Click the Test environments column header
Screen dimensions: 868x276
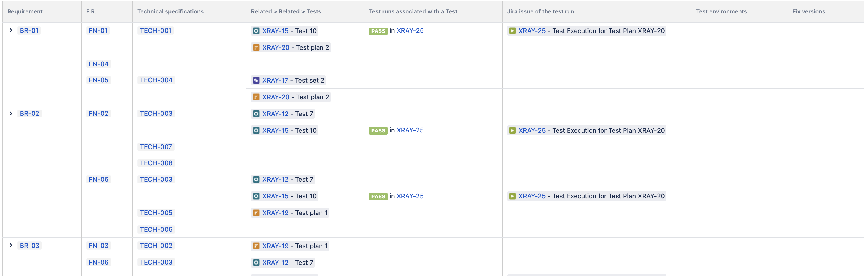(721, 11)
